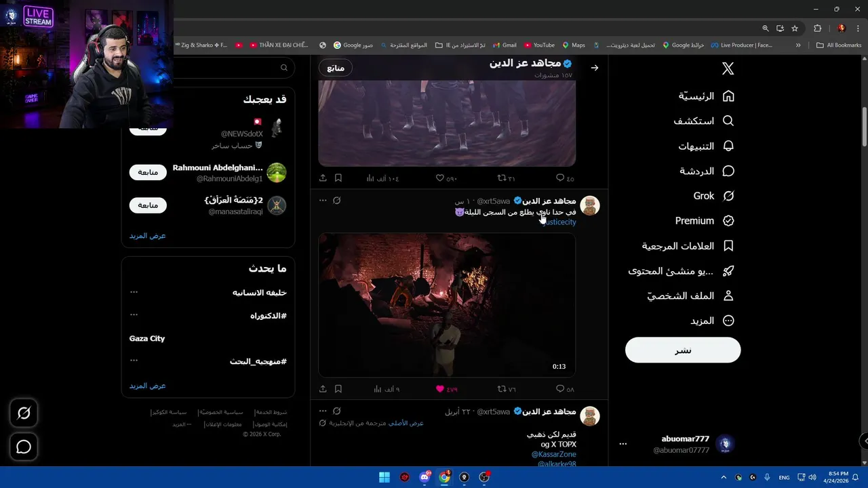Open Explore (استكشف) page
This screenshot has height=488, width=868.
(704, 121)
